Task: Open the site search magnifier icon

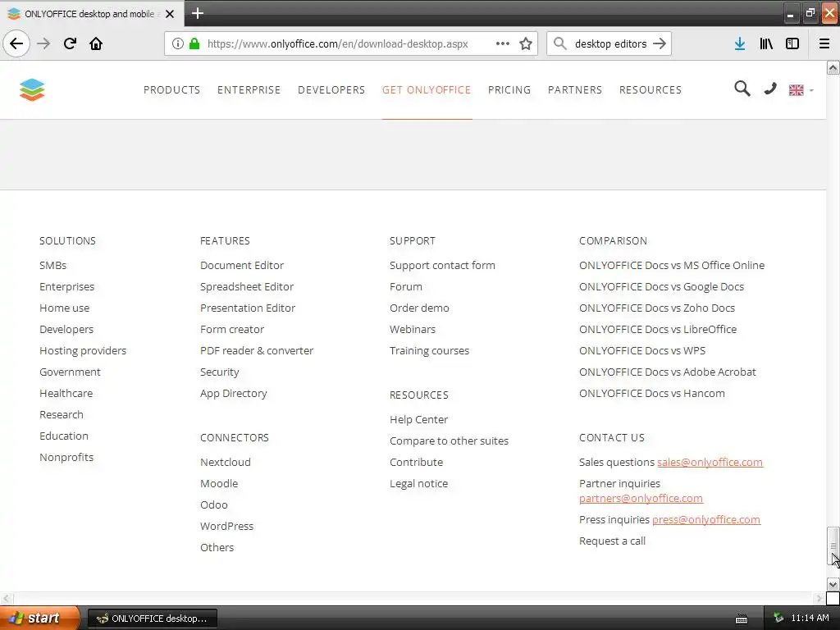Action: pyautogui.click(x=742, y=89)
